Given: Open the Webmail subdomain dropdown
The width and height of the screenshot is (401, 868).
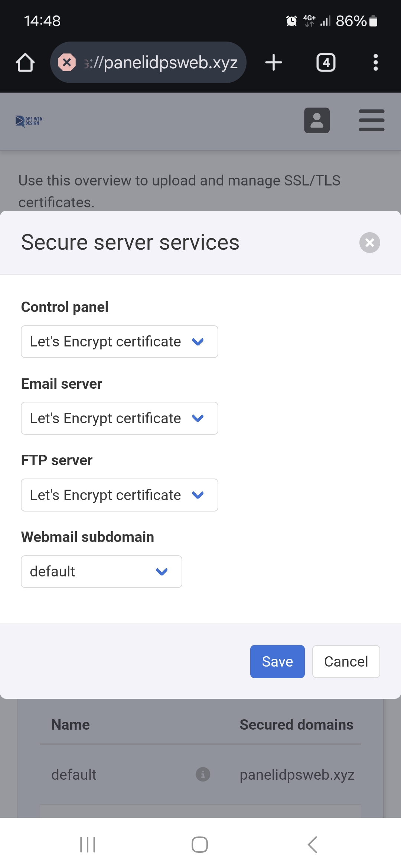Looking at the screenshot, I should click(101, 572).
